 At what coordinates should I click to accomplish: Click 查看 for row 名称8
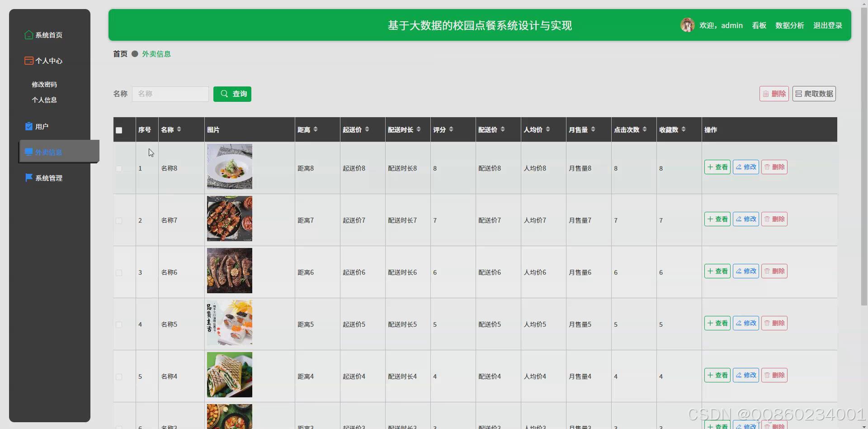(717, 167)
